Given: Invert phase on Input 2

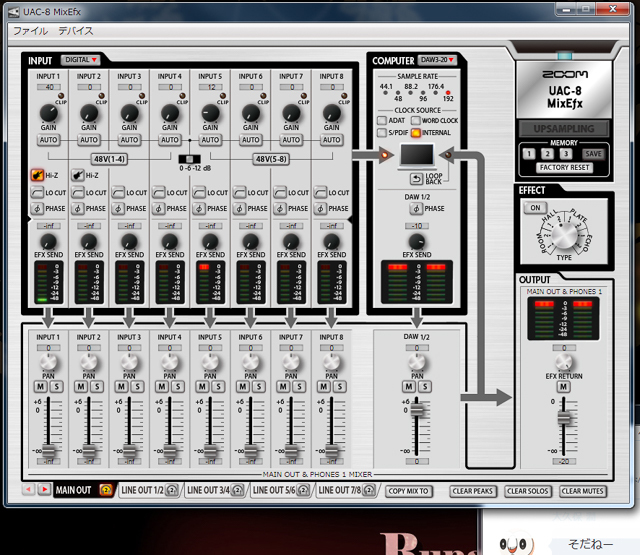Looking at the screenshot, I should (x=78, y=209).
